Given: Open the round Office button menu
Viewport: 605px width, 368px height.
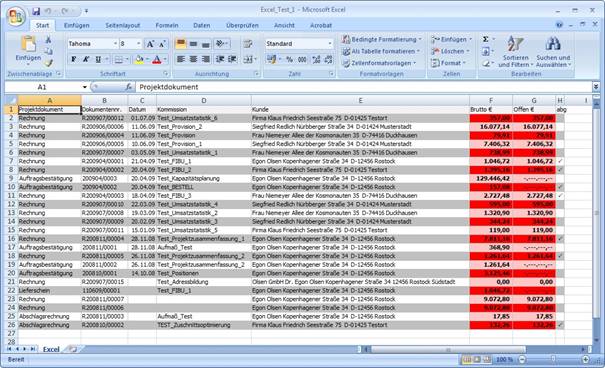Looking at the screenshot, I should (16, 16).
